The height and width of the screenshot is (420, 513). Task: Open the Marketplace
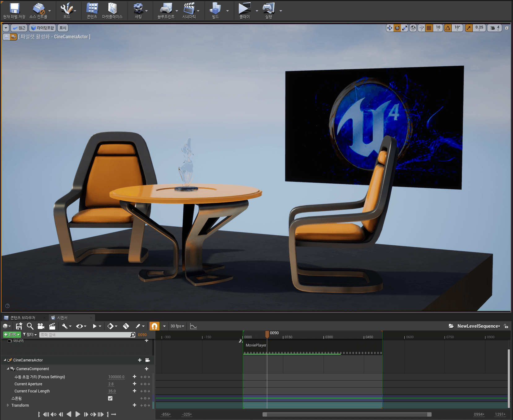112,11
